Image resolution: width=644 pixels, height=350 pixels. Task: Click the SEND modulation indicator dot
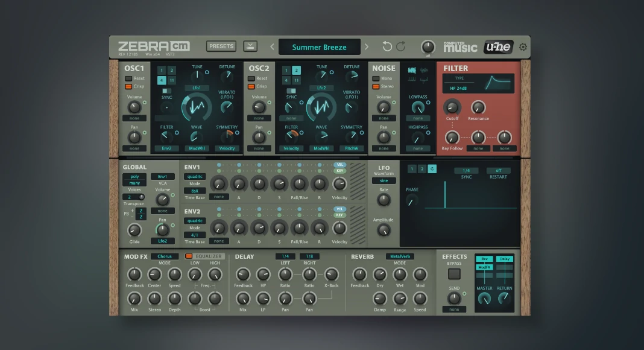pos(464,294)
